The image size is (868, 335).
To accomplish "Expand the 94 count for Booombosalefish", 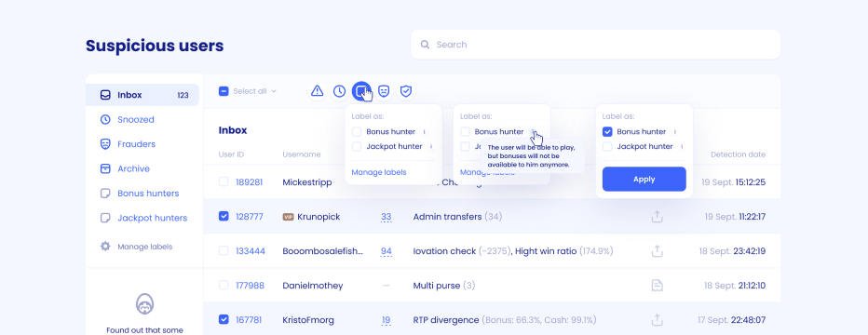I will [x=387, y=251].
